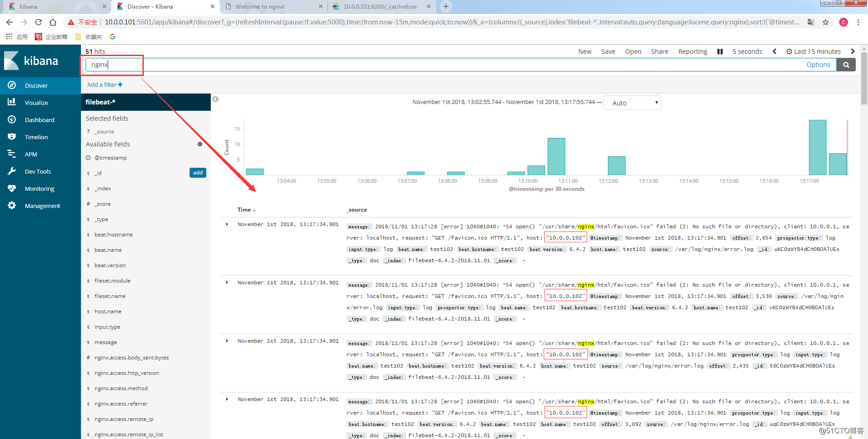Open the Apps bookmarks shortcut
Viewport: 868px width, 439px height.
(x=16, y=37)
